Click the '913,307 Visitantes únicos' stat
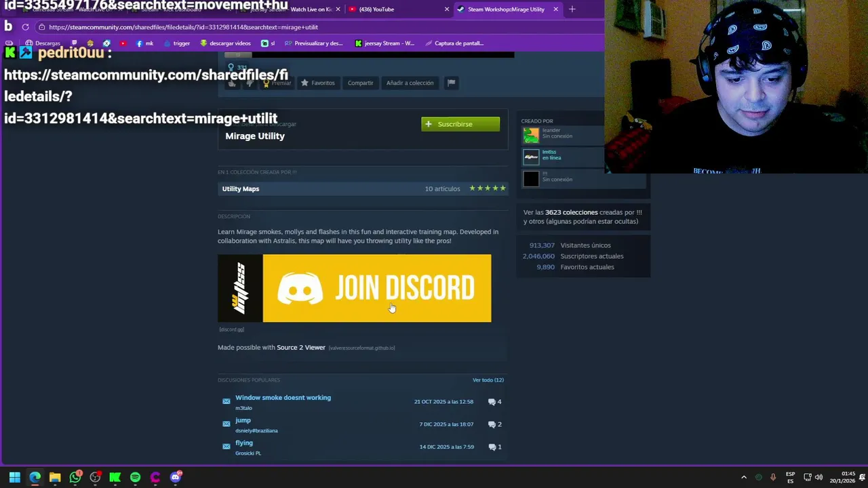Screen dimensions: 868x488 [x=571, y=245]
